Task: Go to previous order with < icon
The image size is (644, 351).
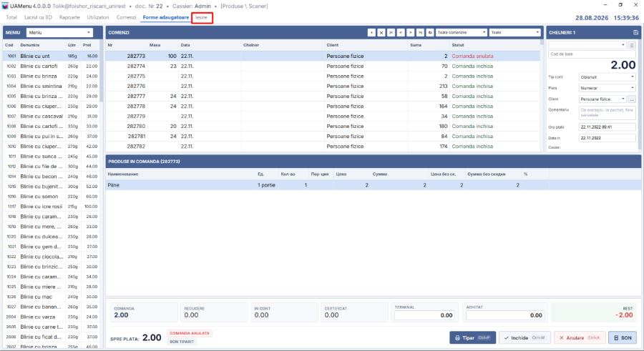Action: tap(401, 32)
